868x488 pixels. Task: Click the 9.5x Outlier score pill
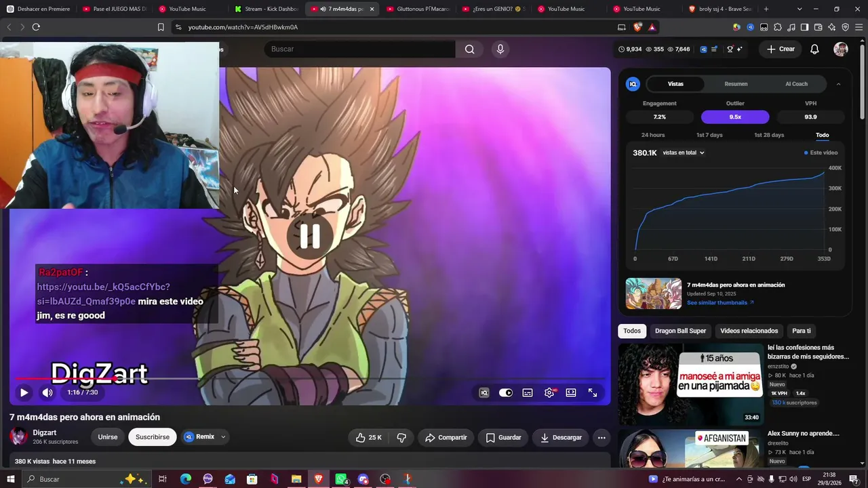click(x=735, y=117)
